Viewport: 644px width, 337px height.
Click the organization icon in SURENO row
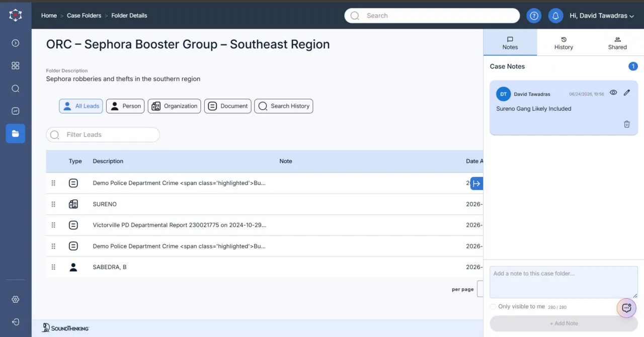click(73, 204)
